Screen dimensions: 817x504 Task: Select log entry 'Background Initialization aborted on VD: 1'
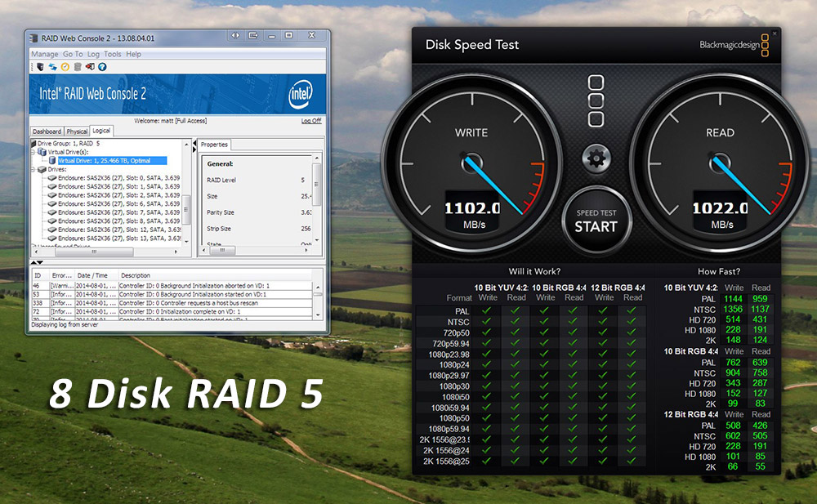point(172,286)
